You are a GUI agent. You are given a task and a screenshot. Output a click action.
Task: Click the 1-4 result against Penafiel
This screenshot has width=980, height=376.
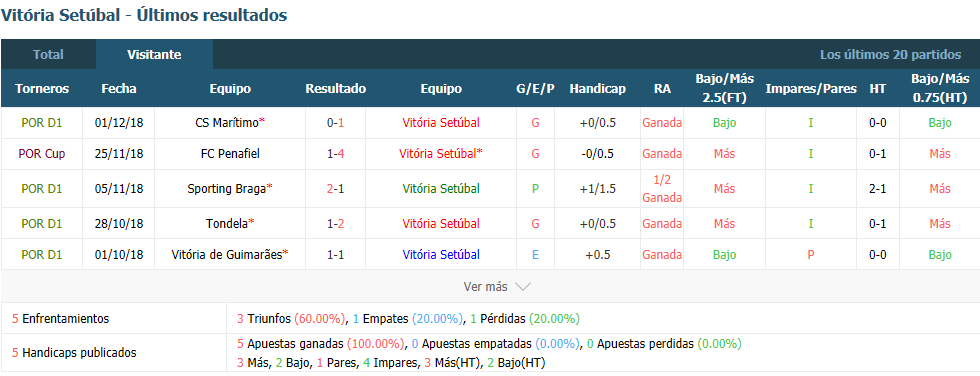pyautogui.click(x=336, y=153)
